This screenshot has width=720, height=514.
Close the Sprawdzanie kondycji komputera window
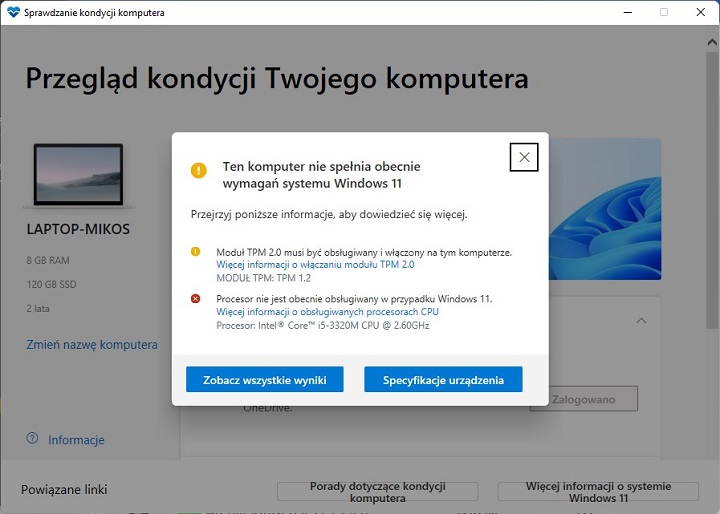tap(701, 12)
